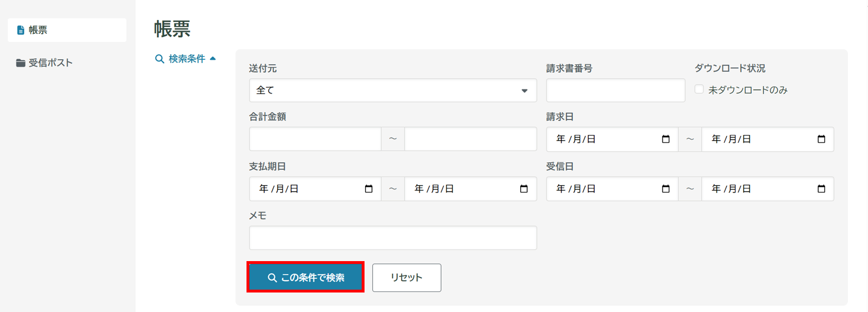The height and width of the screenshot is (312, 868).
Task: Open calendar picker for 受信日 start date
Action: tap(666, 189)
